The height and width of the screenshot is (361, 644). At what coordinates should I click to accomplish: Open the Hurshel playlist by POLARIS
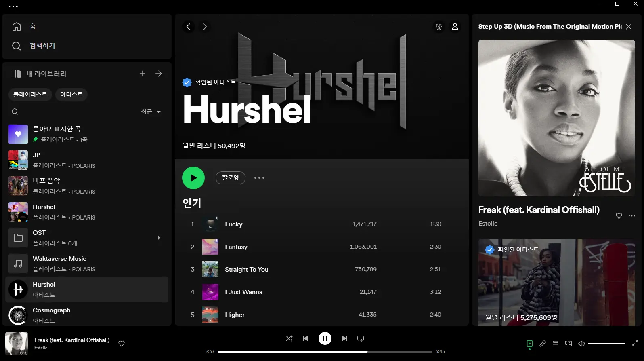[87, 212]
